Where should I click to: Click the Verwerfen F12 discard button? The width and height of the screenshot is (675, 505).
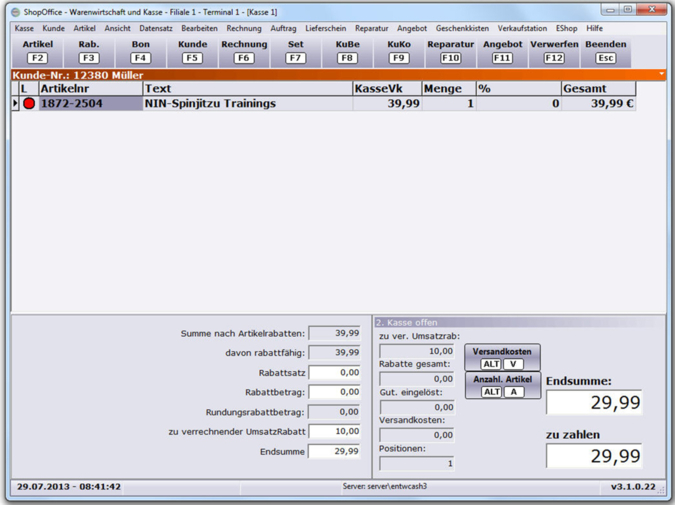(x=554, y=51)
